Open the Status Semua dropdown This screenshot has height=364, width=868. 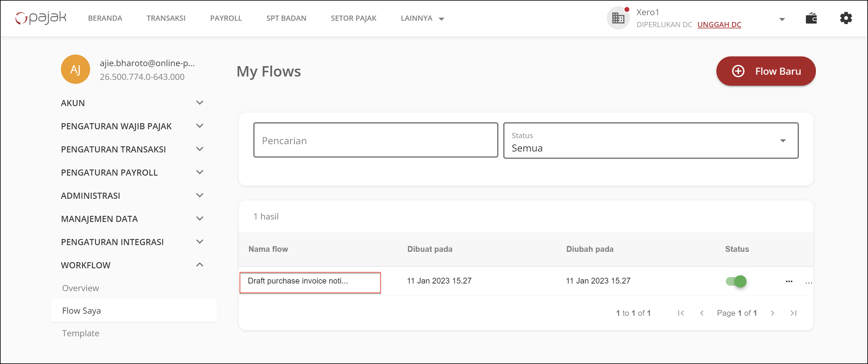click(650, 141)
